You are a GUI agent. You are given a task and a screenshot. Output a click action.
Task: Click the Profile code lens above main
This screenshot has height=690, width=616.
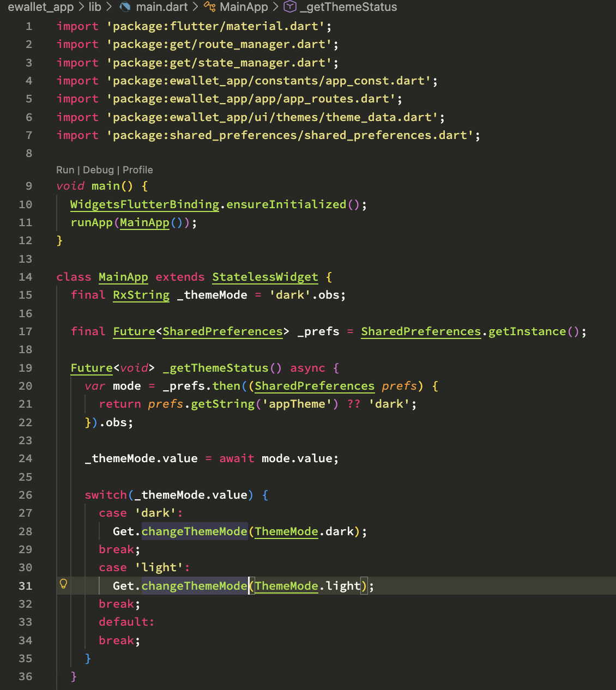pos(137,170)
